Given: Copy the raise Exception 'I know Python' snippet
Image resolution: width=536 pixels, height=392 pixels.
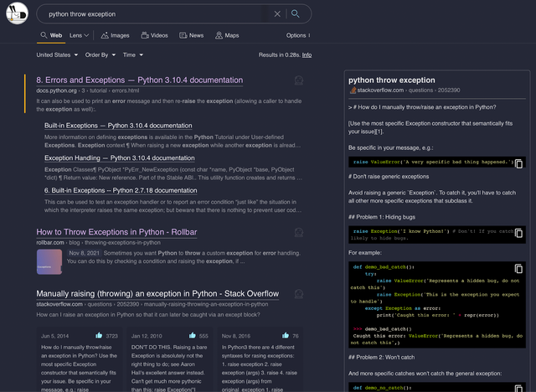Looking at the screenshot, I should pos(518,233).
